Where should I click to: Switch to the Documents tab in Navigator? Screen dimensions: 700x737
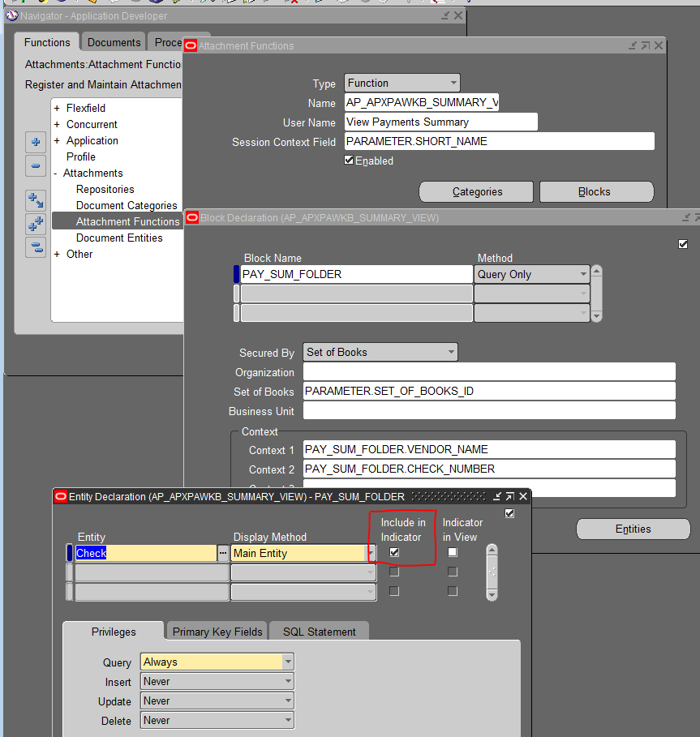(x=113, y=42)
